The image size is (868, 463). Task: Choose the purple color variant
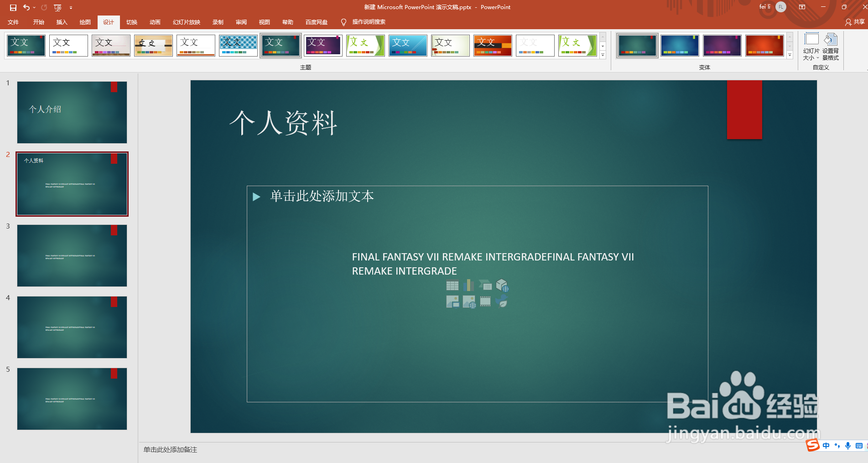pyautogui.click(x=722, y=46)
